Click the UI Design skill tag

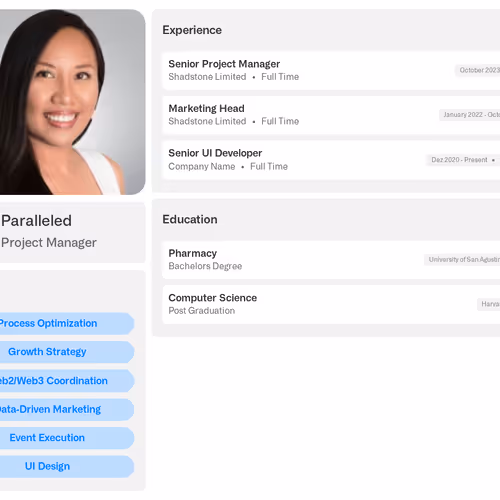[x=67, y=467]
